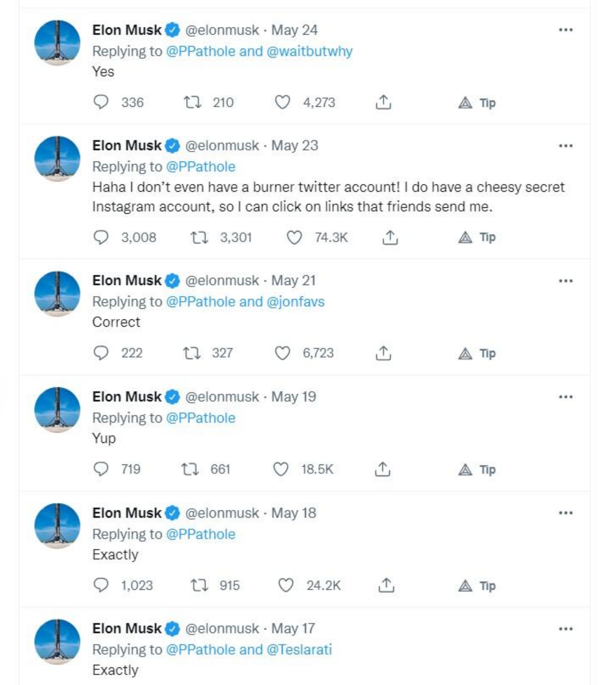Reply to the May 18 "Exactly" tweet
Screen dimensions: 616x685
click(101, 585)
